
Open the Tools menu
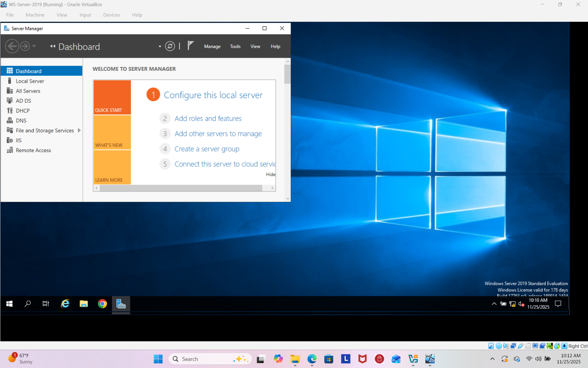pyautogui.click(x=235, y=46)
